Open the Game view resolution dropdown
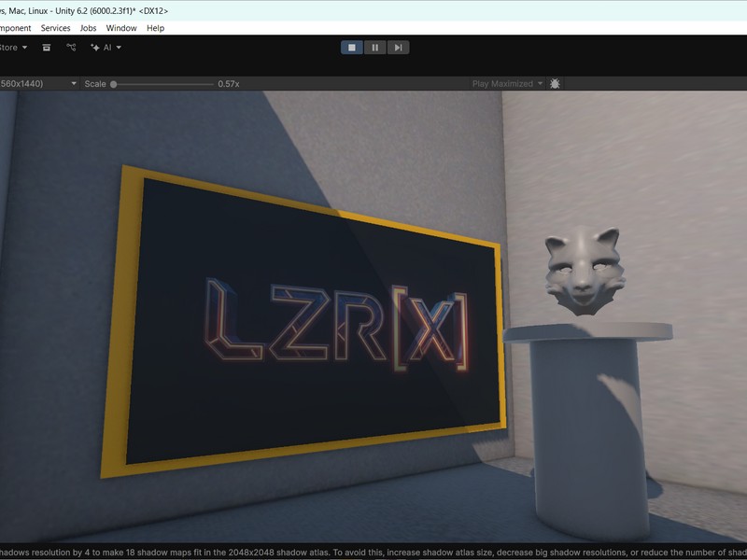 pyautogui.click(x=37, y=84)
